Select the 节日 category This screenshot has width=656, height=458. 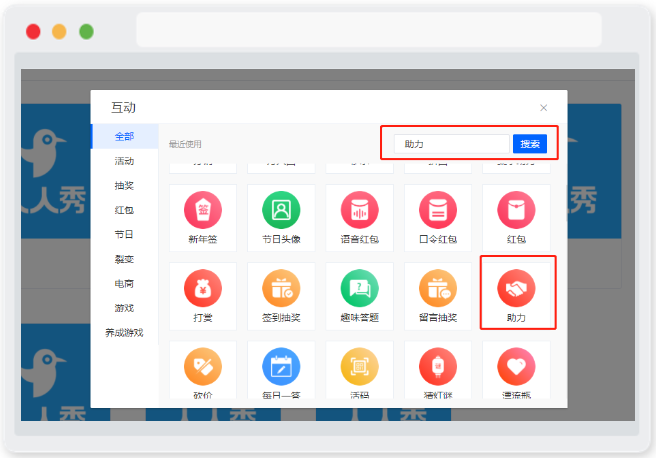125,234
